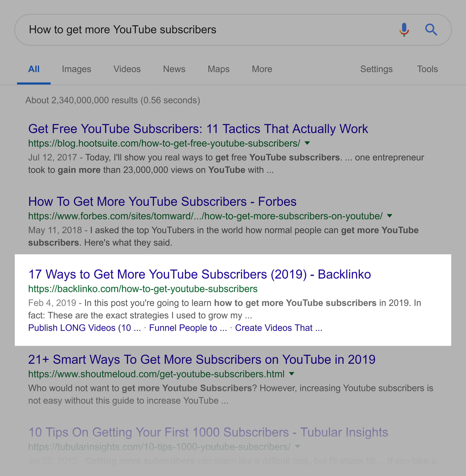The width and height of the screenshot is (466, 476).
Task: Click the voice search microphone icon
Action: point(404,30)
